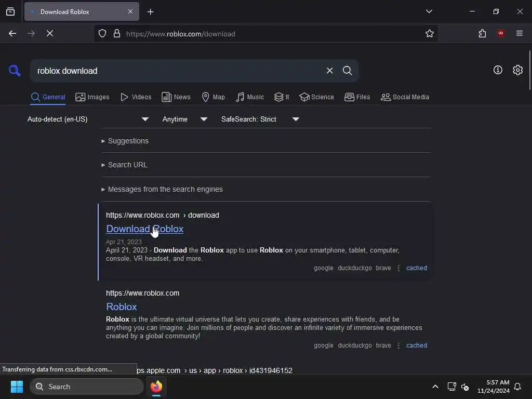Screen dimensions: 532x399
Task: Click the Download Roblox browser tab
Action: [x=82, y=11]
